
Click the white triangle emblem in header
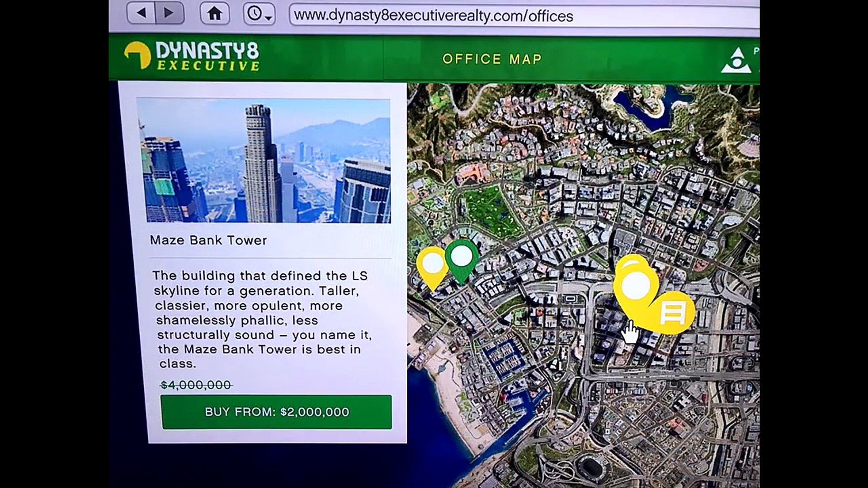(736, 61)
